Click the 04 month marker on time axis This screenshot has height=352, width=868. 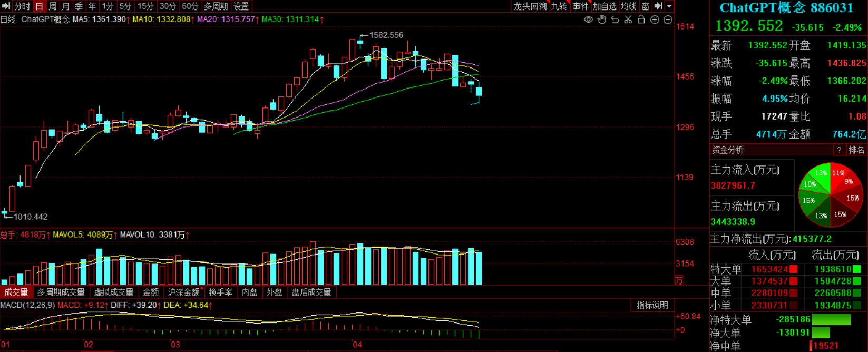pyautogui.click(x=357, y=345)
